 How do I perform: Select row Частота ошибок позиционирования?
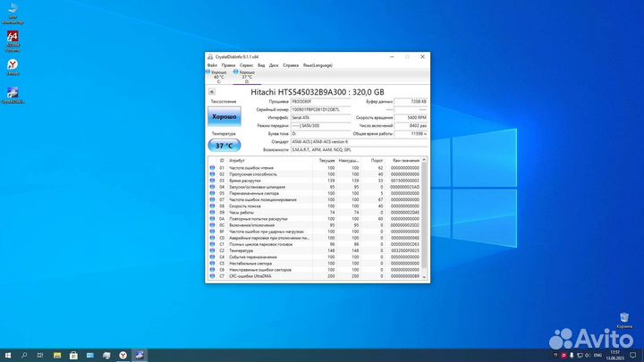[x=315, y=200]
